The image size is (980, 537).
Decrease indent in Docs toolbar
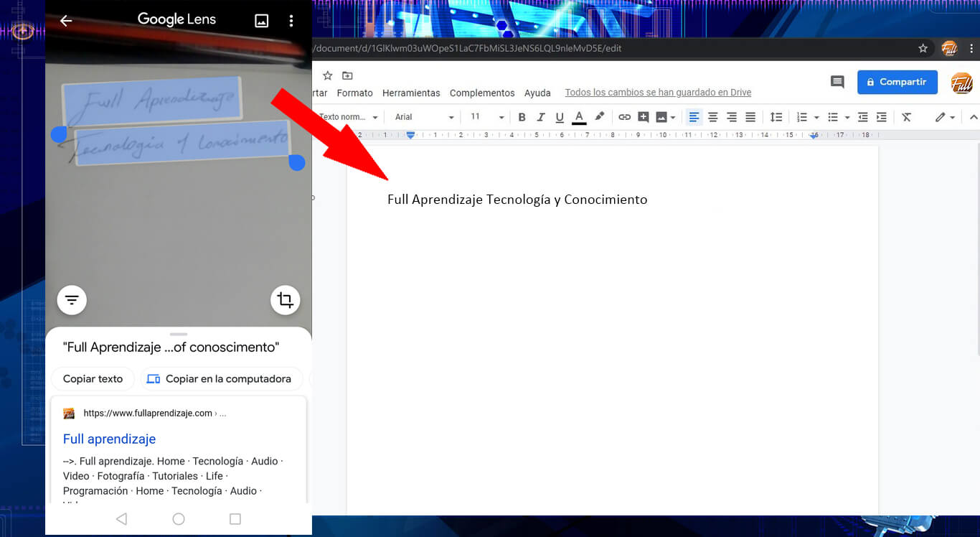(863, 117)
